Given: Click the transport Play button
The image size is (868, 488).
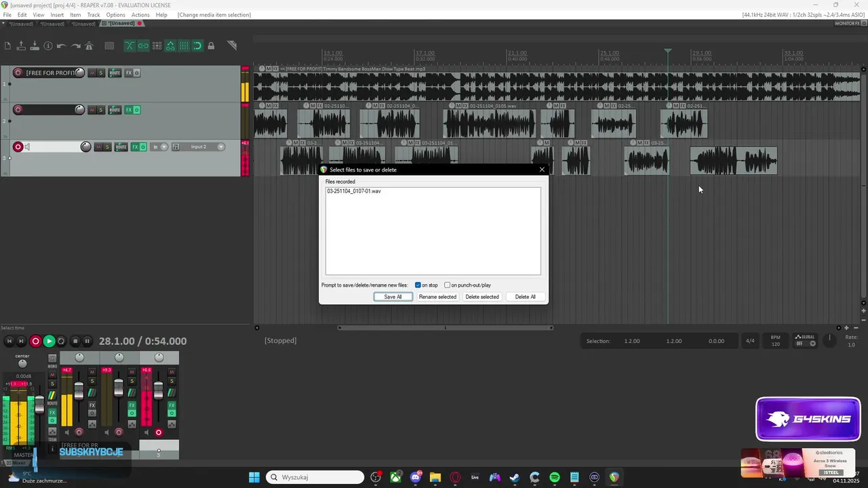Looking at the screenshot, I should tap(49, 342).
